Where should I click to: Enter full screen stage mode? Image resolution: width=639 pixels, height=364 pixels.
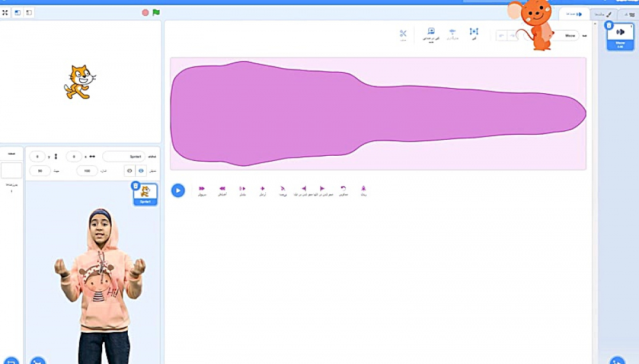click(5, 12)
